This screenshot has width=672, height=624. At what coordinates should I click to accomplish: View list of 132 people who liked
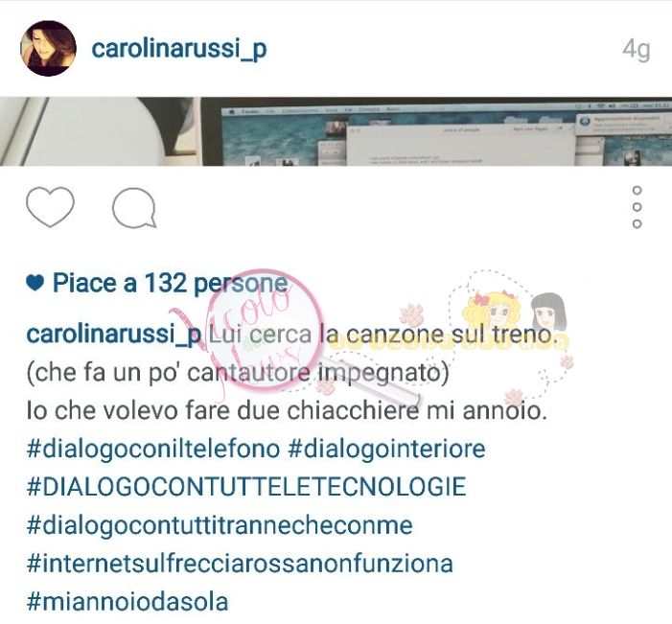point(170,284)
